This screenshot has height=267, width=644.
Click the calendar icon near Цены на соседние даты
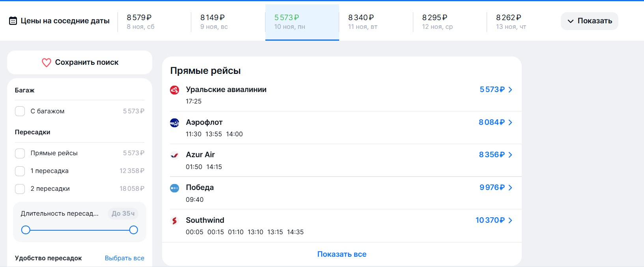[x=13, y=21]
